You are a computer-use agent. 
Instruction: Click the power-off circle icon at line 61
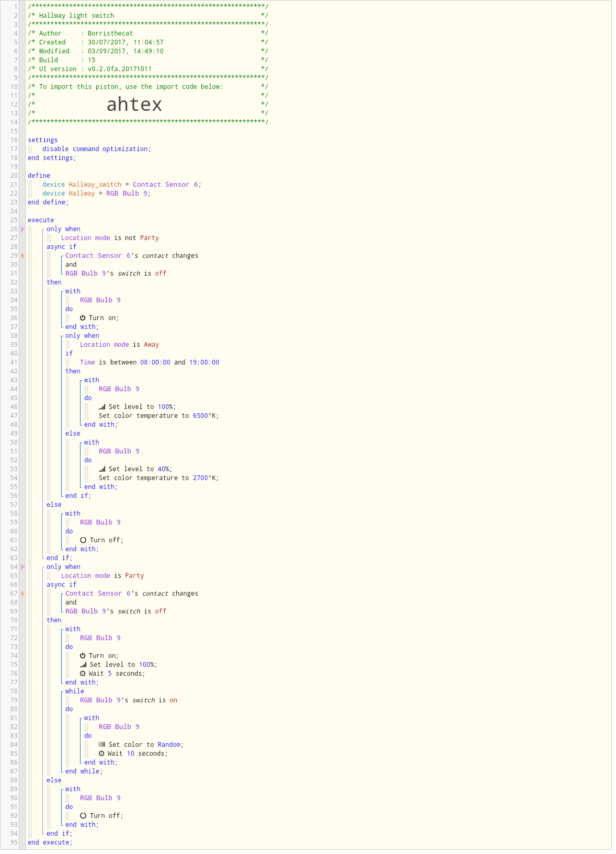(x=83, y=540)
